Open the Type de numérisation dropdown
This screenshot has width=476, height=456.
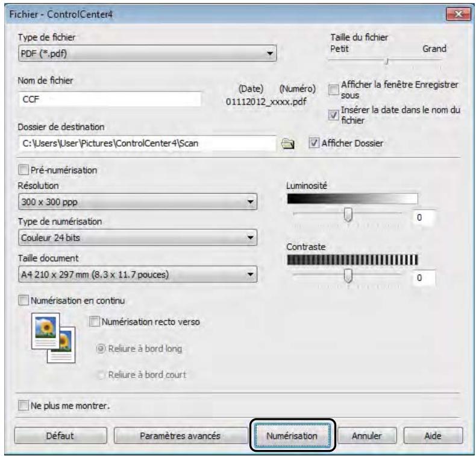coord(137,238)
